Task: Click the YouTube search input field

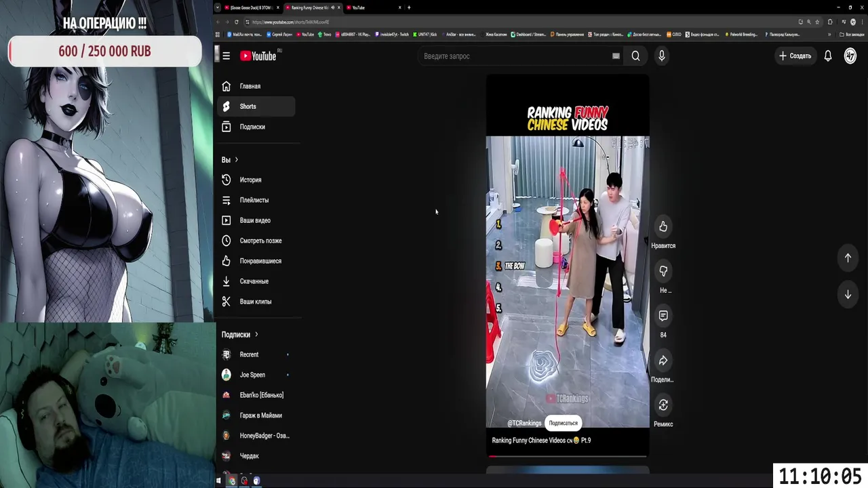Action: coord(515,56)
